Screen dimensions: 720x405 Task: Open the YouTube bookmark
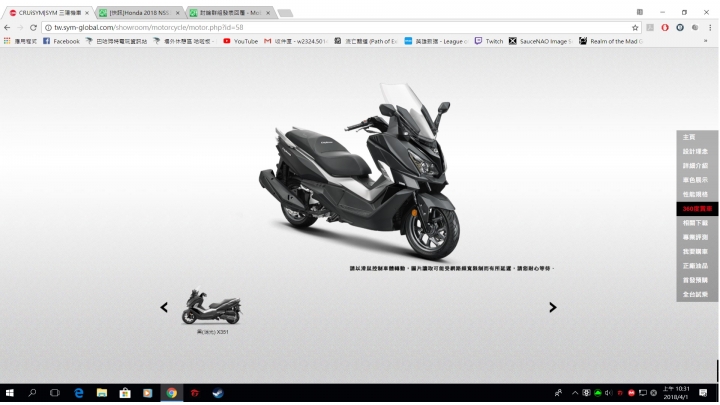(240, 41)
